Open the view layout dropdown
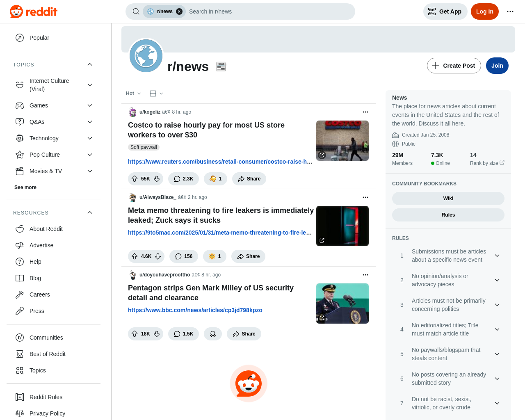This screenshot has width=525, height=420. point(156,94)
